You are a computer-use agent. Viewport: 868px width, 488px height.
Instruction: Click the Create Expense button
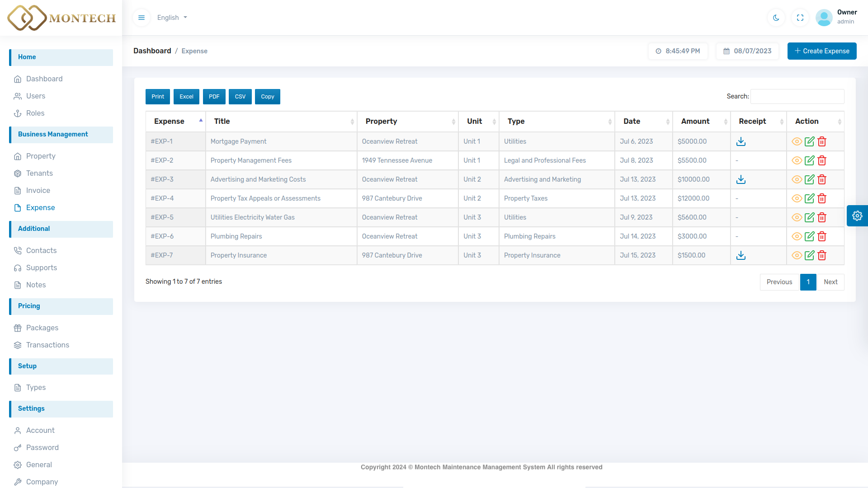tap(821, 51)
